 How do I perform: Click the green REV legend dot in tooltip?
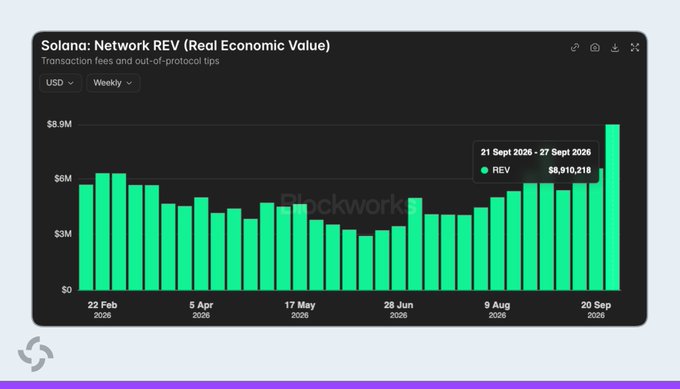[484, 170]
